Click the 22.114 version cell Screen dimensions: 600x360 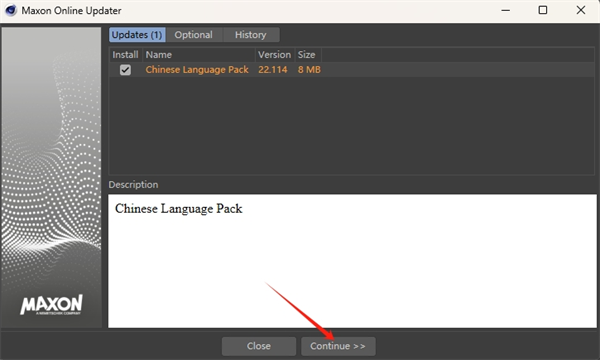tap(273, 70)
